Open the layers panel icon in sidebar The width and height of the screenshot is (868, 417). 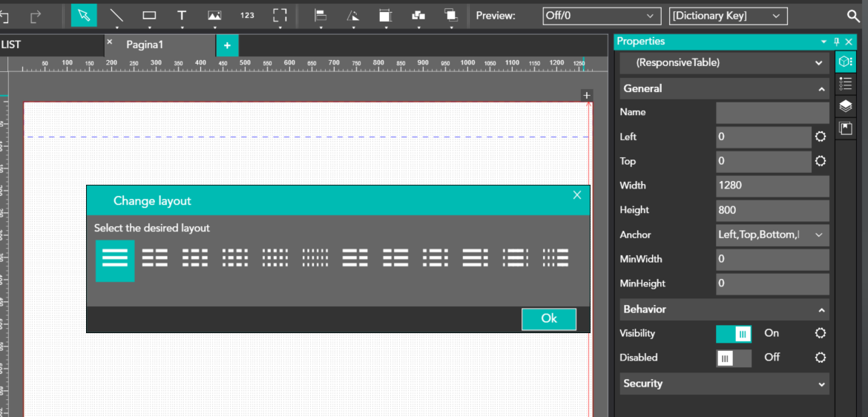pyautogui.click(x=846, y=106)
